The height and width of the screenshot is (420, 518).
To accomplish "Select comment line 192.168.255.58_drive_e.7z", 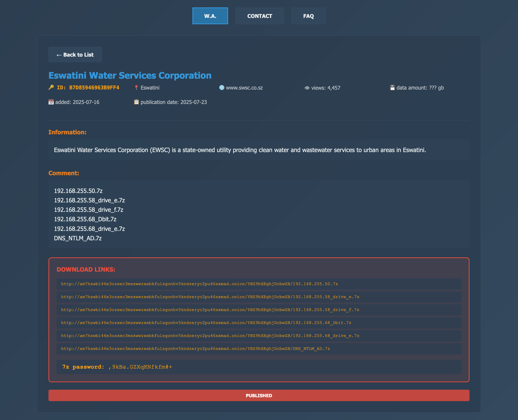I will (90, 200).
